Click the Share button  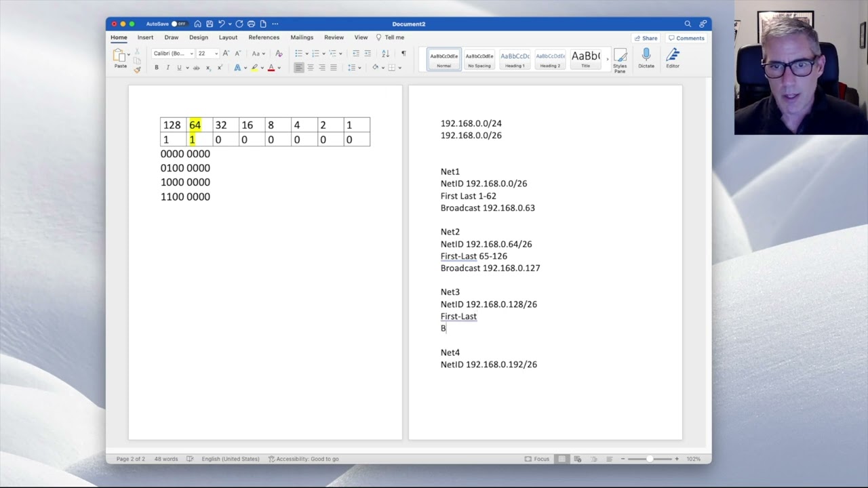[646, 38]
